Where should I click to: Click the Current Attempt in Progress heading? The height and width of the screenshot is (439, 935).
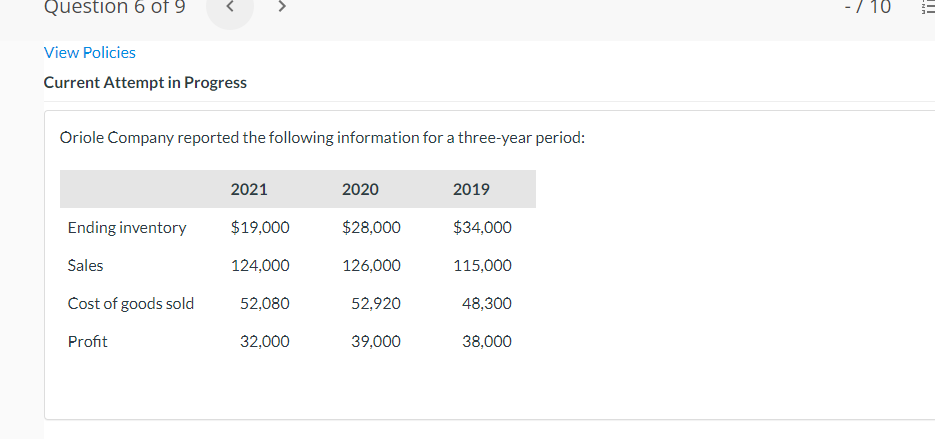(145, 82)
